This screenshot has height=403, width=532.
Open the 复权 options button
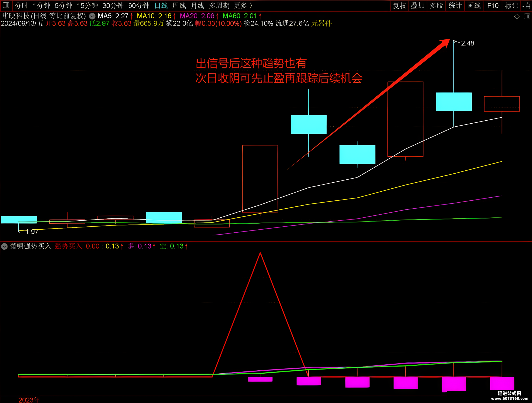[x=399, y=6]
